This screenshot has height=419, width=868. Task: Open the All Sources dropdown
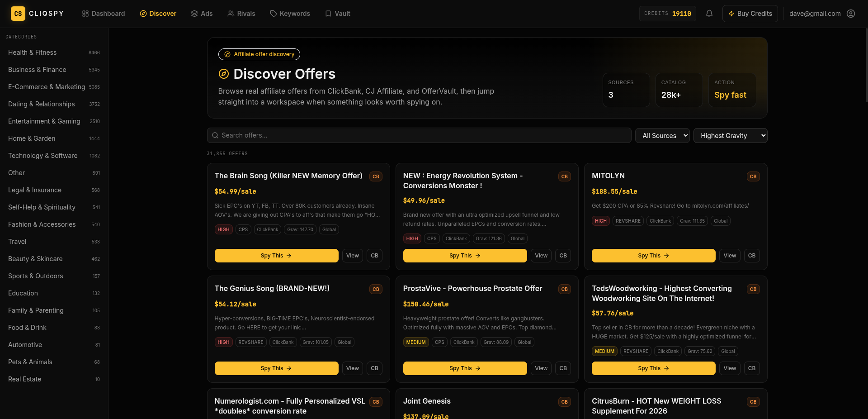(662, 135)
